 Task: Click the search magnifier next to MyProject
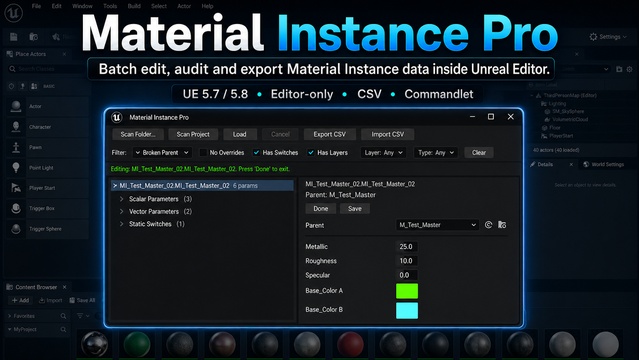(x=63, y=329)
